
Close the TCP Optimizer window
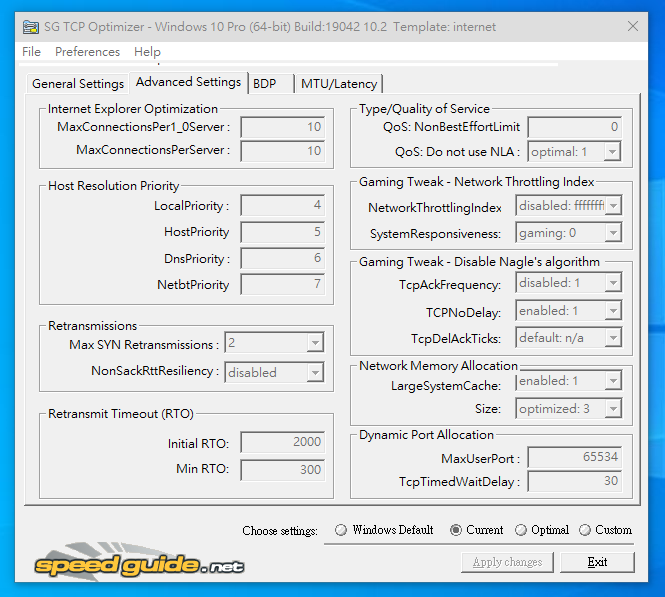(x=632, y=26)
